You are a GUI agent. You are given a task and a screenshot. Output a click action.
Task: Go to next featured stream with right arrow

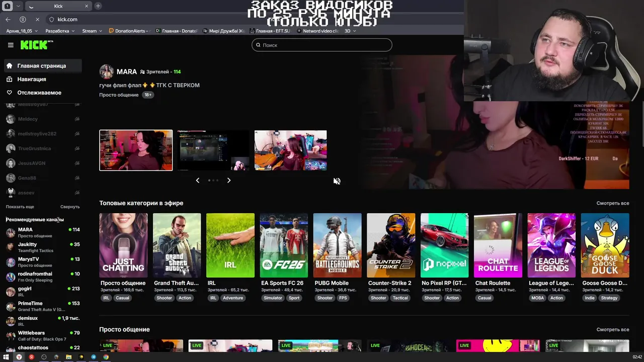pos(229,180)
